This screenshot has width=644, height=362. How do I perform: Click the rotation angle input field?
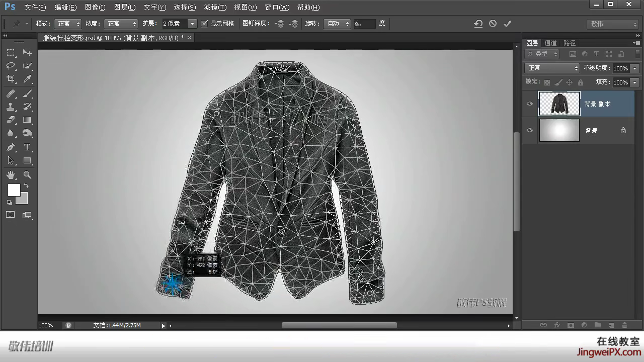tap(365, 24)
